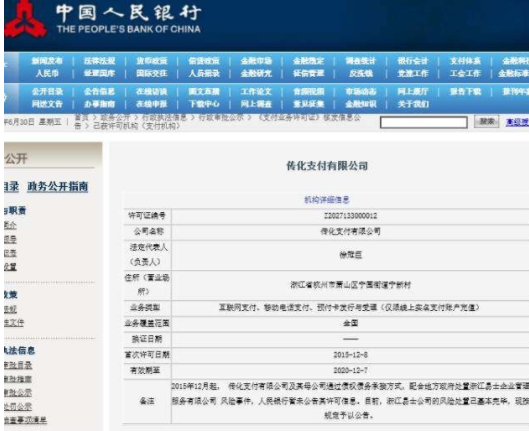This screenshot has height=431, width=529.
Task: Click validity date 2020-12-7
Action: tap(351, 370)
